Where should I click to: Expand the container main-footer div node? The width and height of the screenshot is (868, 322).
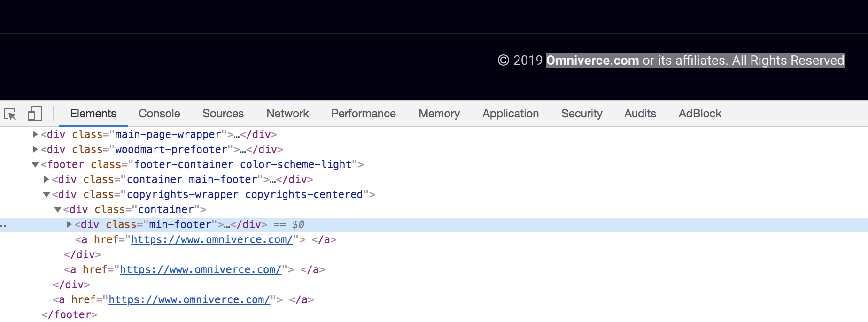click(x=46, y=179)
